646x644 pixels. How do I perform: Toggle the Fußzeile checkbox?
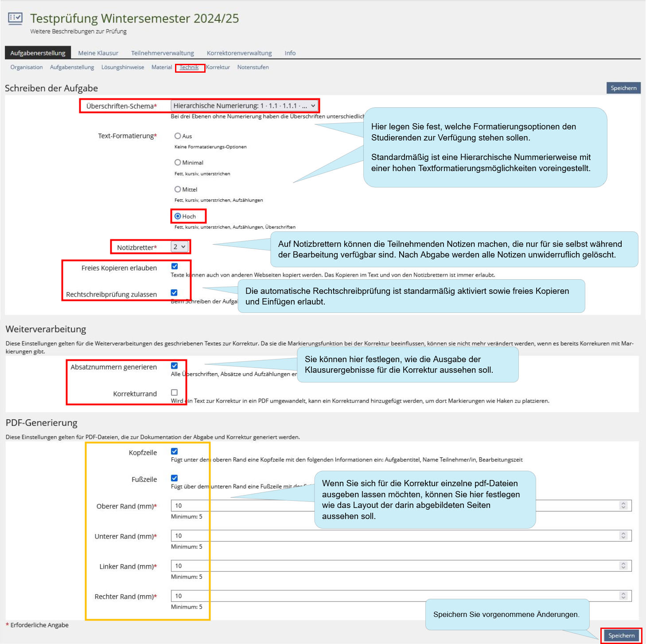175,478
